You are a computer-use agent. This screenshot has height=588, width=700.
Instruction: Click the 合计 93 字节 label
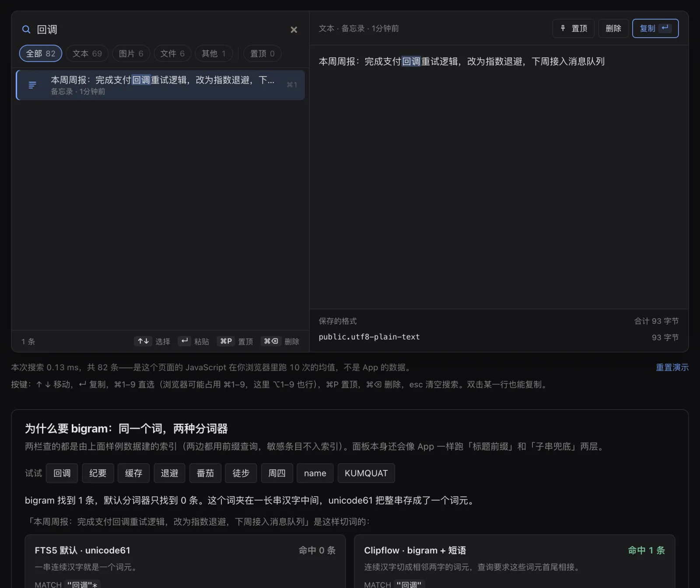pos(656,321)
